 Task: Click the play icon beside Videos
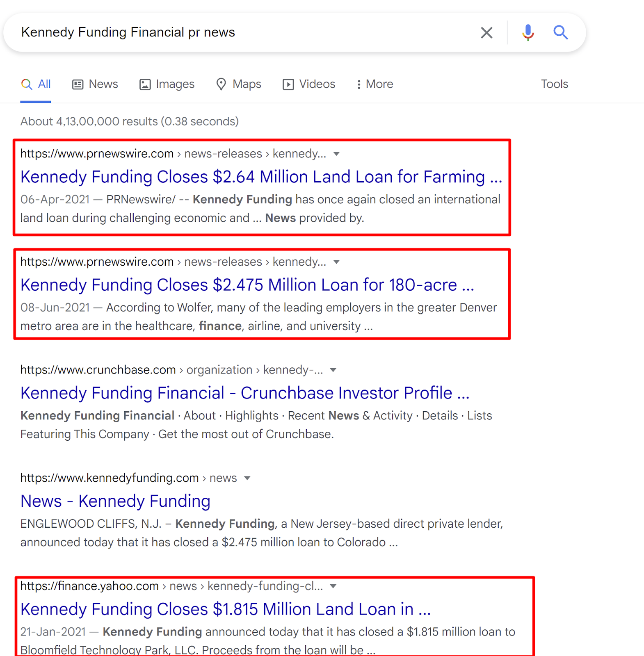tap(288, 84)
